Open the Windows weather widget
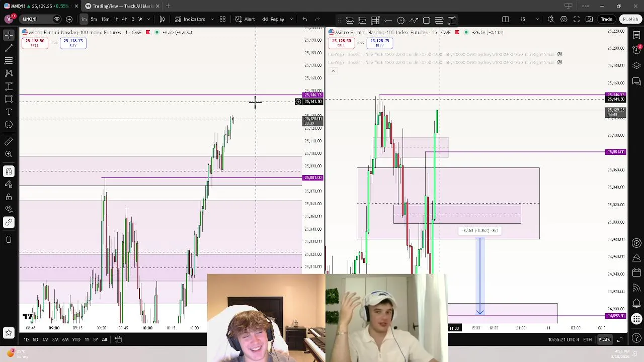Viewport: 644px width, 362px height. [x=18, y=353]
